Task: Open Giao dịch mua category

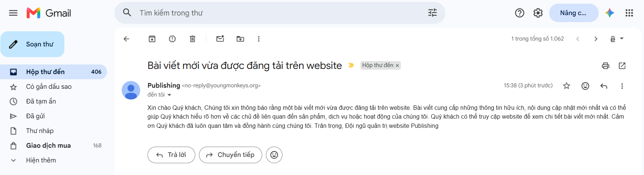Action: 54,146
